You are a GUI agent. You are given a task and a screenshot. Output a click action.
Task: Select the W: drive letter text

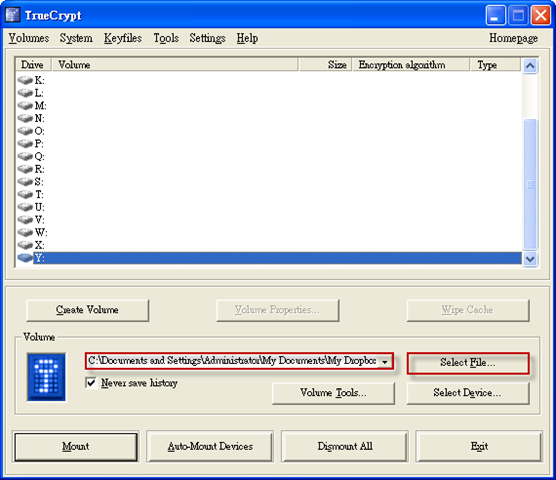click(x=41, y=233)
